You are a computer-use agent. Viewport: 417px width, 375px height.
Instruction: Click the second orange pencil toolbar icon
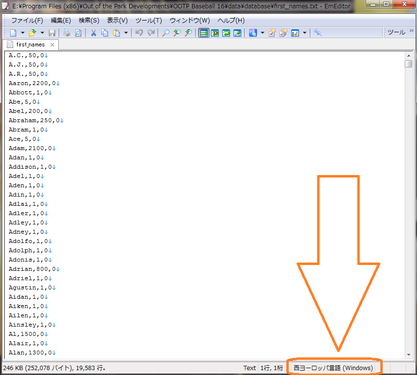click(283, 33)
